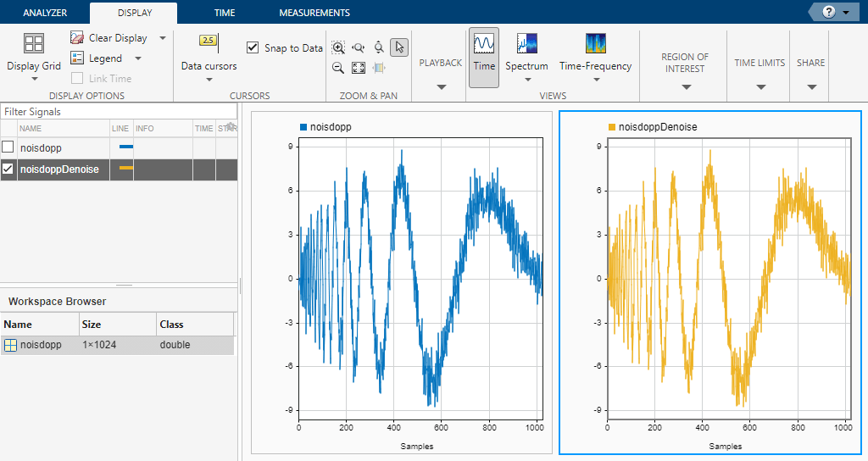The width and height of the screenshot is (868, 461).
Task: Click the double class cell
Action: (175, 345)
